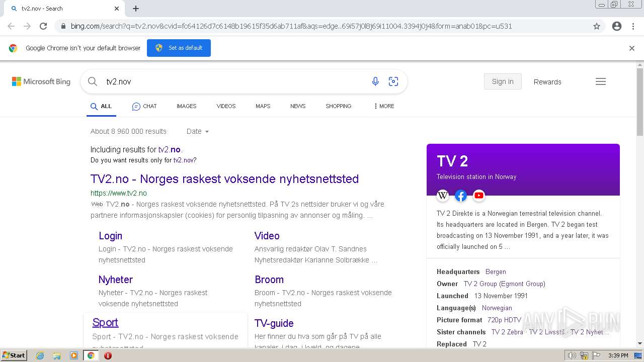Start voice search with microphone icon
The height and width of the screenshot is (362, 644).
pos(375,81)
